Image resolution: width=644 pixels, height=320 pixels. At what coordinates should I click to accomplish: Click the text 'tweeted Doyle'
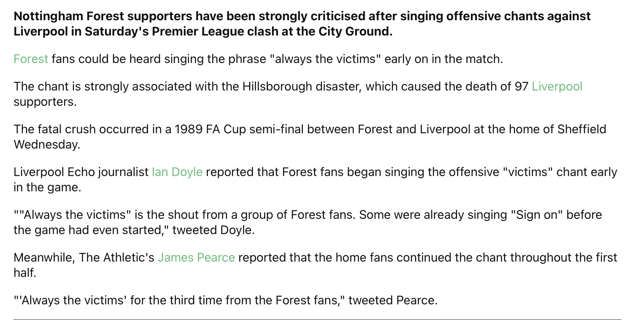pos(212,230)
